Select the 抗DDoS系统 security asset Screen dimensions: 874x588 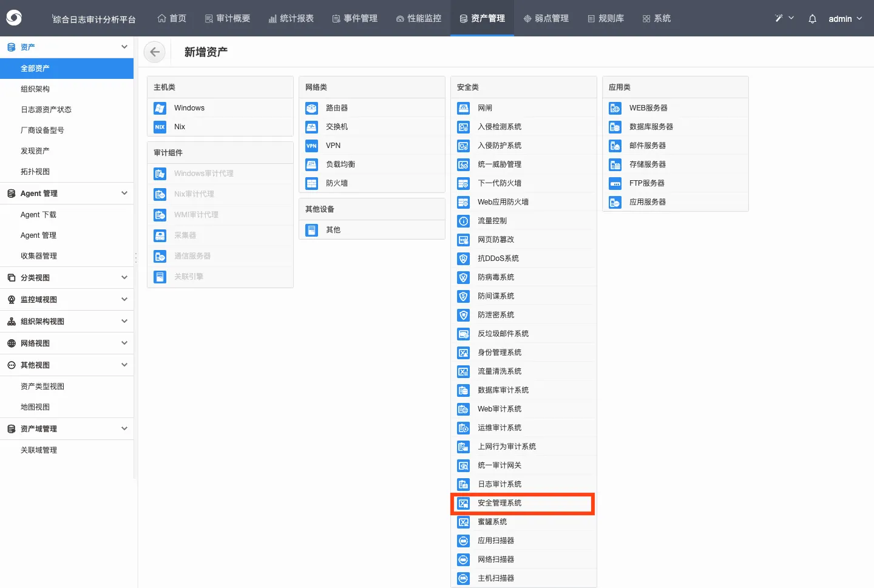(x=496, y=258)
